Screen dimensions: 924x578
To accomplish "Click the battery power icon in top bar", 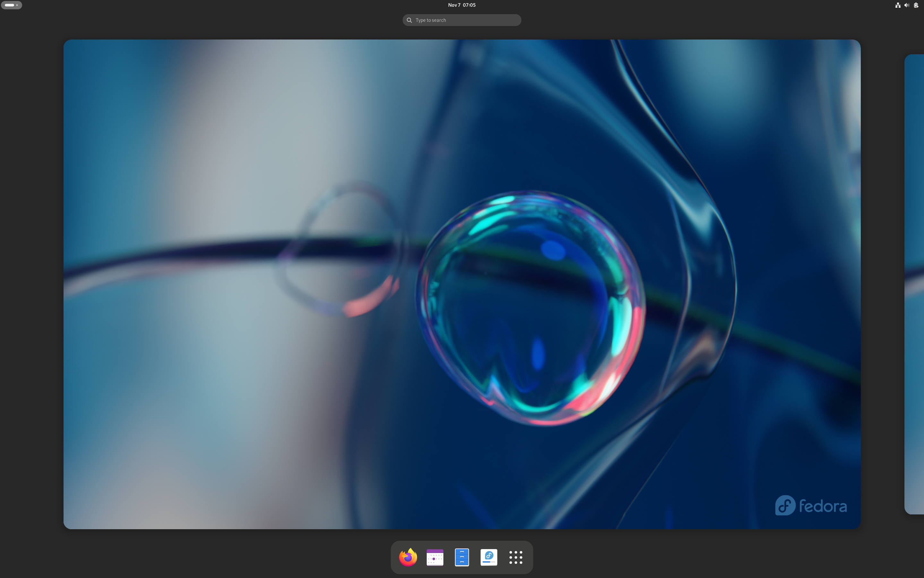I will pos(916,5).
